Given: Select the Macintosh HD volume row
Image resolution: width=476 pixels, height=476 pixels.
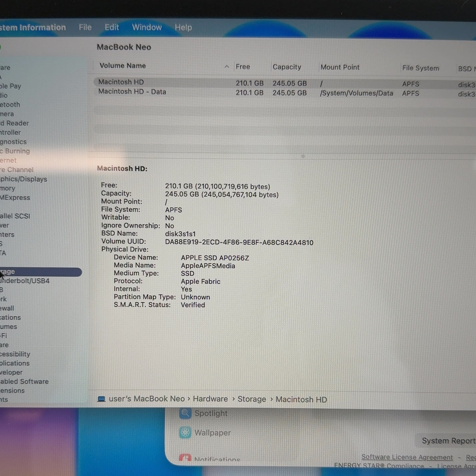Looking at the screenshot, I should 285,83.
